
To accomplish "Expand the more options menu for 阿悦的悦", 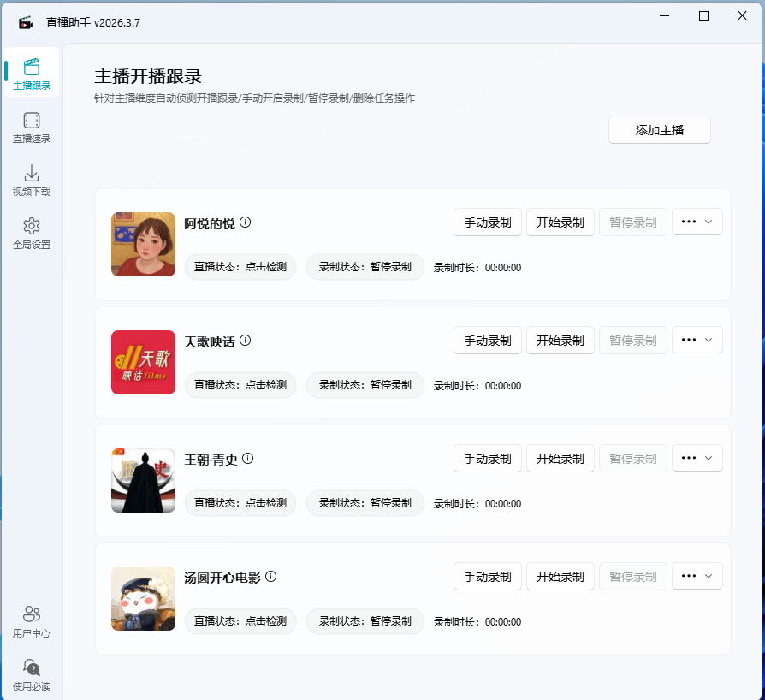I will pyautogui.click(x=697, y=222).
